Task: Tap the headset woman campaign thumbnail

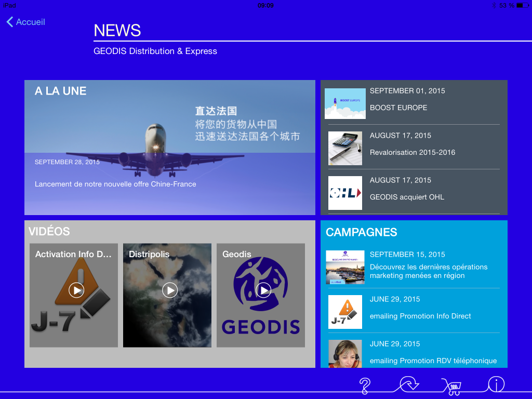Action: [345, 354]
